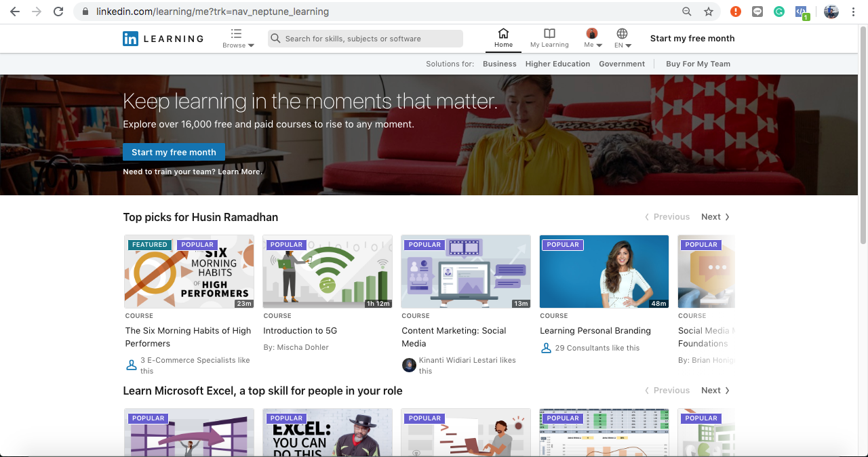Open Excel row spreadsheet chart thumbnail

point(604,433)
